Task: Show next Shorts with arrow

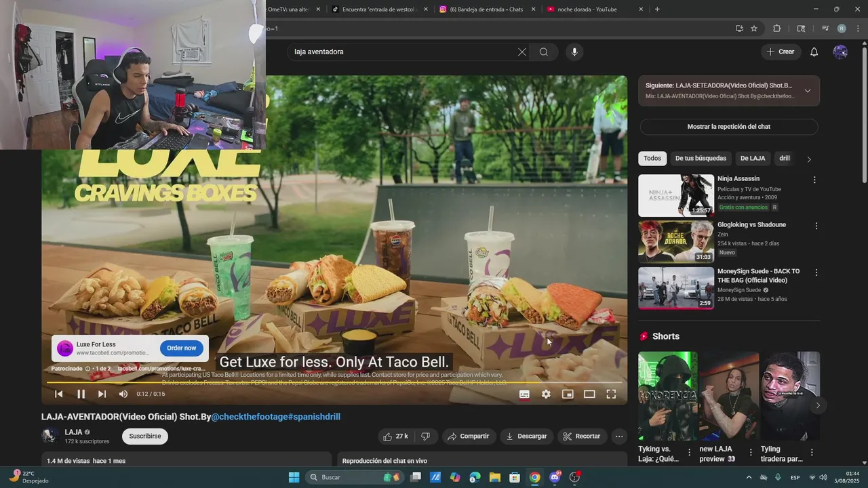Action: 818,405
